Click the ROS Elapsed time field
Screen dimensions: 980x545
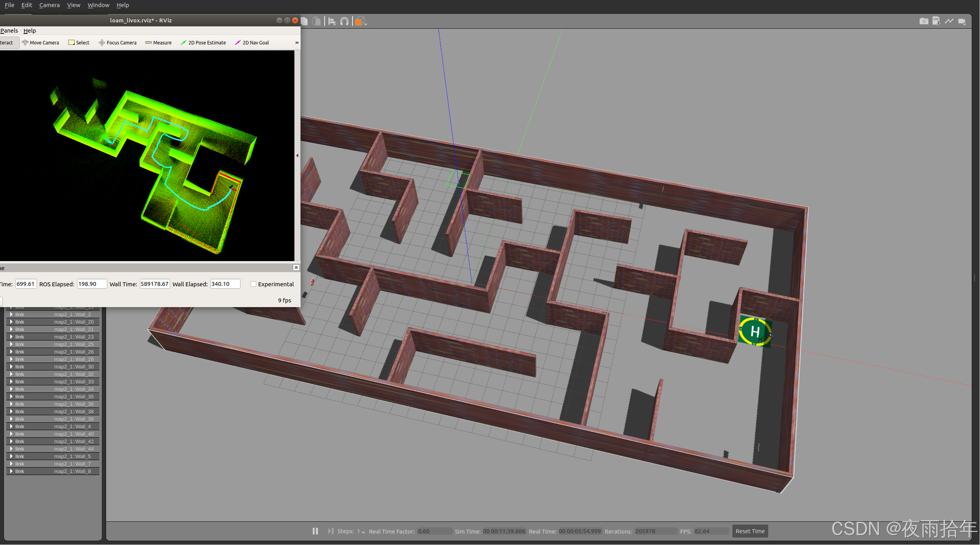[92, 284]
